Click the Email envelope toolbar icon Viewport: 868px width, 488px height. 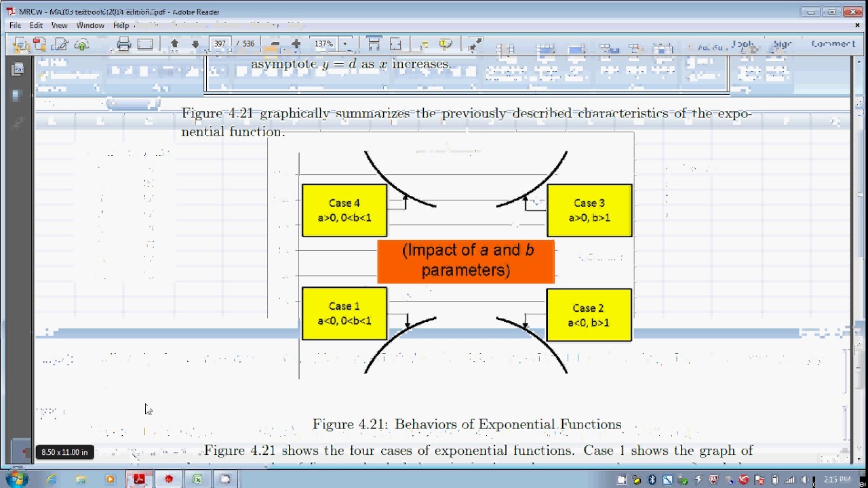145,45
